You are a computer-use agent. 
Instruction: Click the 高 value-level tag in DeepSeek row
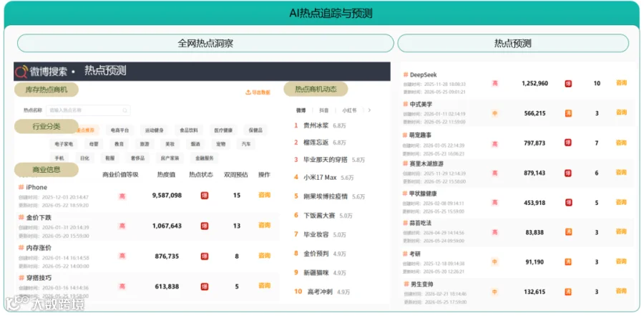[x=495, y=84]
